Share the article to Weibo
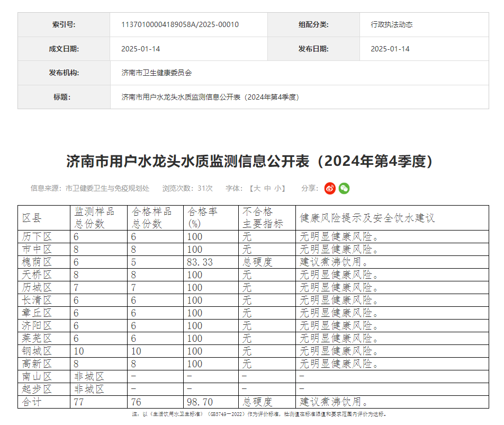Screen dimensions: 504x425 330,188
